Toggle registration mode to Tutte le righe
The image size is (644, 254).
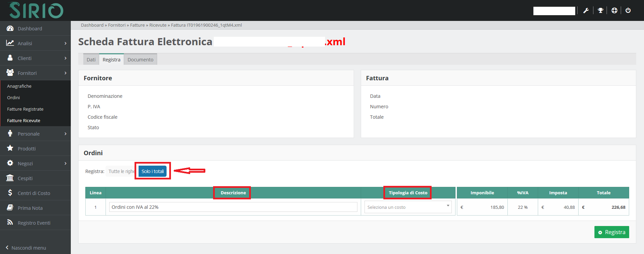pos(121,171)
